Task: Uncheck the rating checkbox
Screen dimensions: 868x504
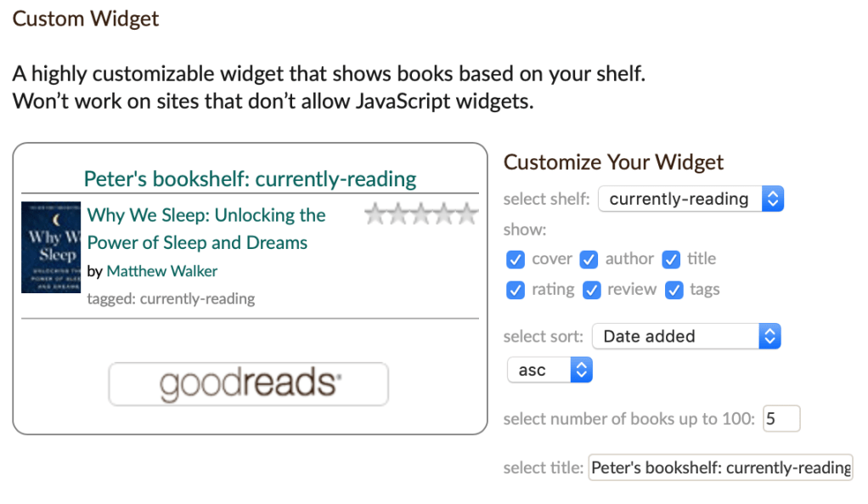Action: [x=515, y=290]
